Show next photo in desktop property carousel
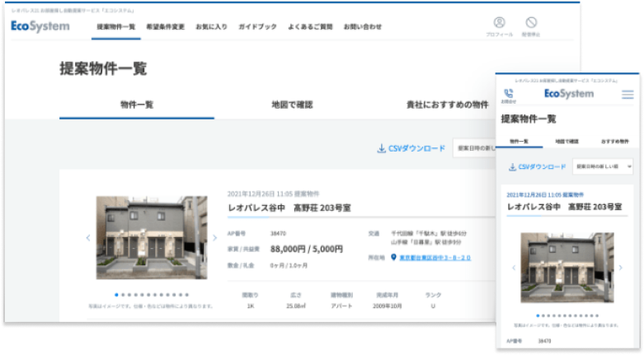644x355 pixels. [214, 239]
